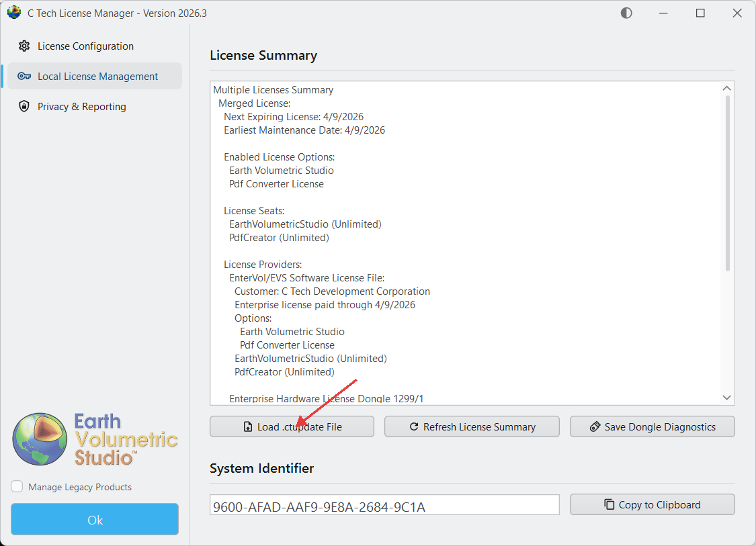Click the key icon for Local License Management
The height and width of the screenshot is (546, 756).
point(24,77)
